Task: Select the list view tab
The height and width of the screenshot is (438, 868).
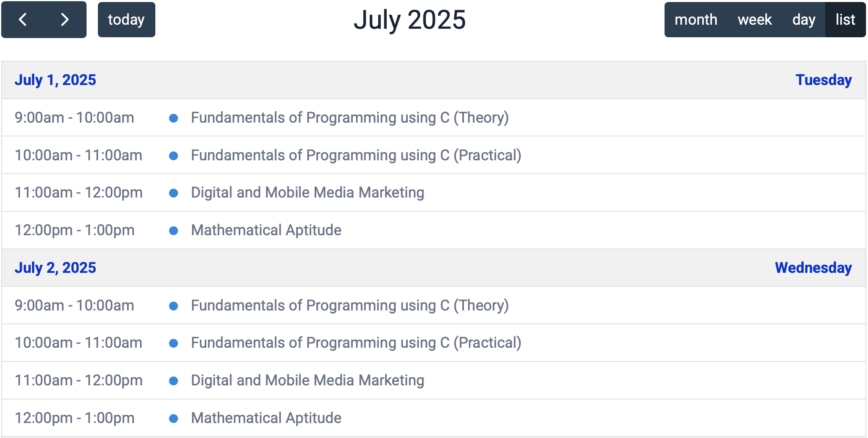Action: [x=845, y=19]
